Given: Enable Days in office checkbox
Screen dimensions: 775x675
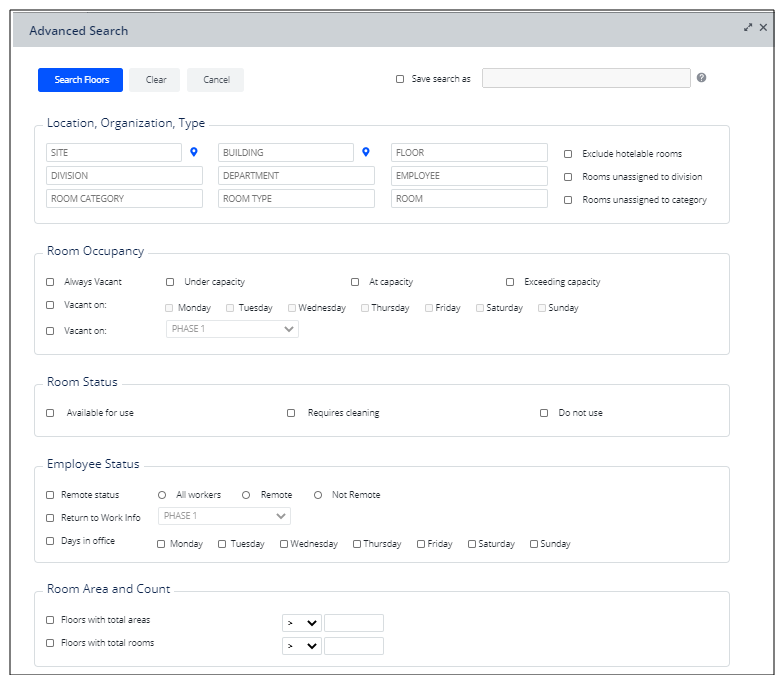Looking at the screenshot, I should click(50, 541).
